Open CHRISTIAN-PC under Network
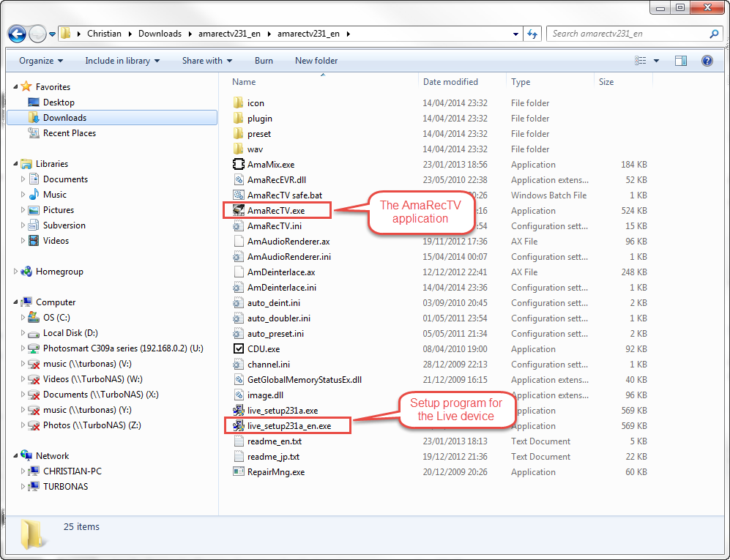The height and width of the screenshot is (560, 730). pyautogui.click(x=72, y=471)
